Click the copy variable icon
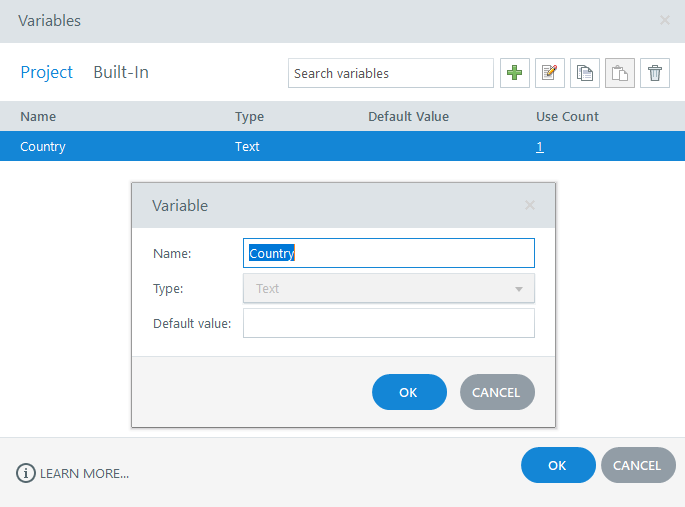685x507 pixels. point(585,73)
